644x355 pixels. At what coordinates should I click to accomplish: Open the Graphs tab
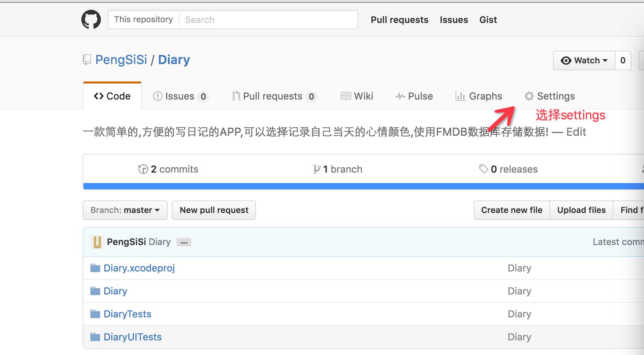pos(479,96)
